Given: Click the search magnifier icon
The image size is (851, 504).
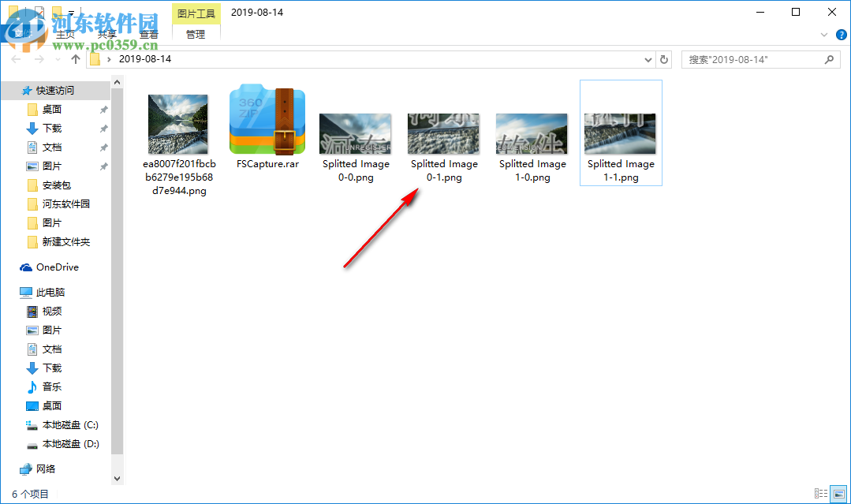Looking at the screenshot, I should tap(829, 60).
